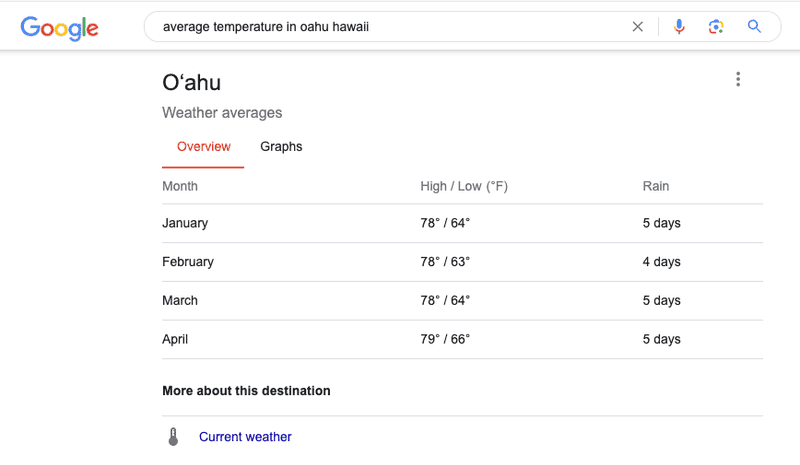800x465 pixels.
Task: Open Google Lens image search
Action: 716,27
